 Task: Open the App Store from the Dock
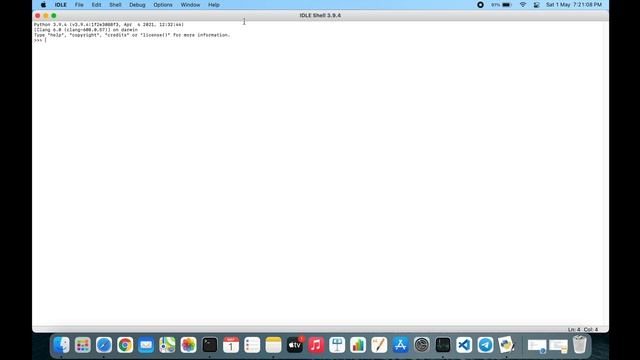(400, 345)
